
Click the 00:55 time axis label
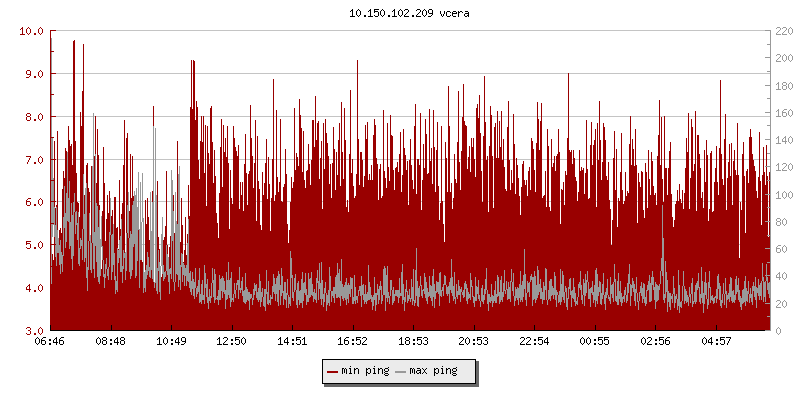595,341
